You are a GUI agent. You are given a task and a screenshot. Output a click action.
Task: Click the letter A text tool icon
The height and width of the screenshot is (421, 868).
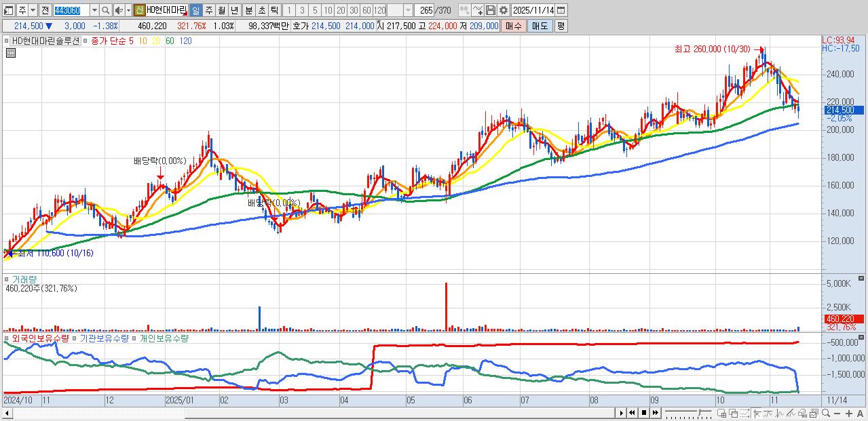click(860, 413)
